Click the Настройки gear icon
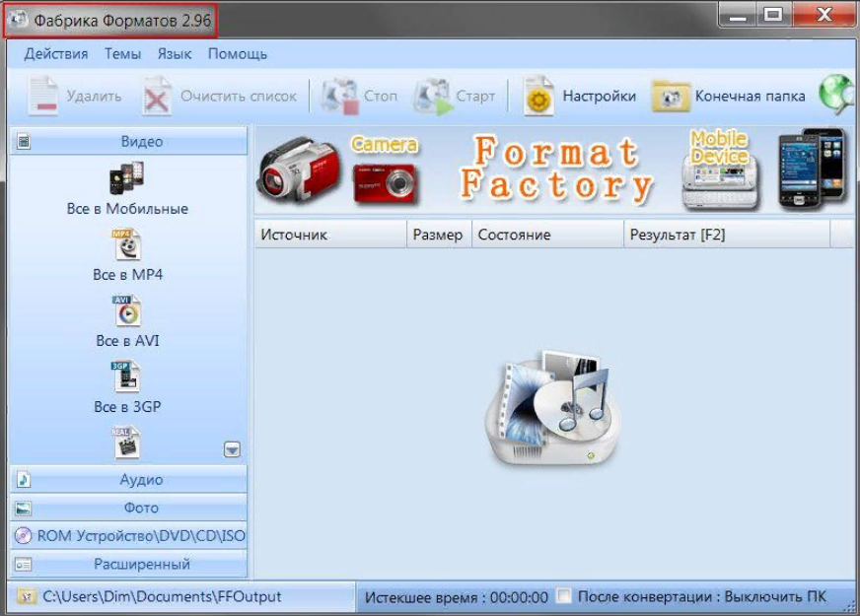This screenshot has width=860, height=616. point(538,97)
